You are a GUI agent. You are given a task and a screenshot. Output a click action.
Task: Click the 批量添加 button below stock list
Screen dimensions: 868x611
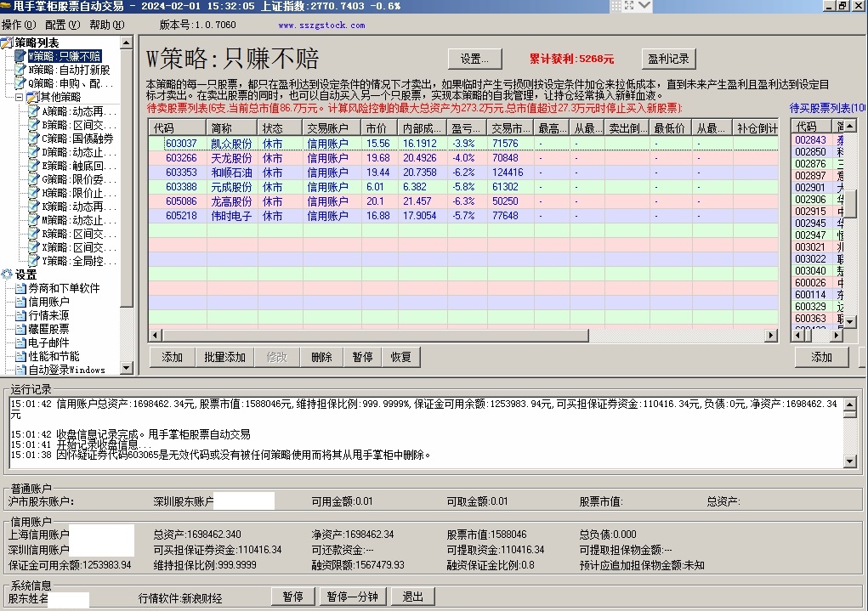point(224,357)
